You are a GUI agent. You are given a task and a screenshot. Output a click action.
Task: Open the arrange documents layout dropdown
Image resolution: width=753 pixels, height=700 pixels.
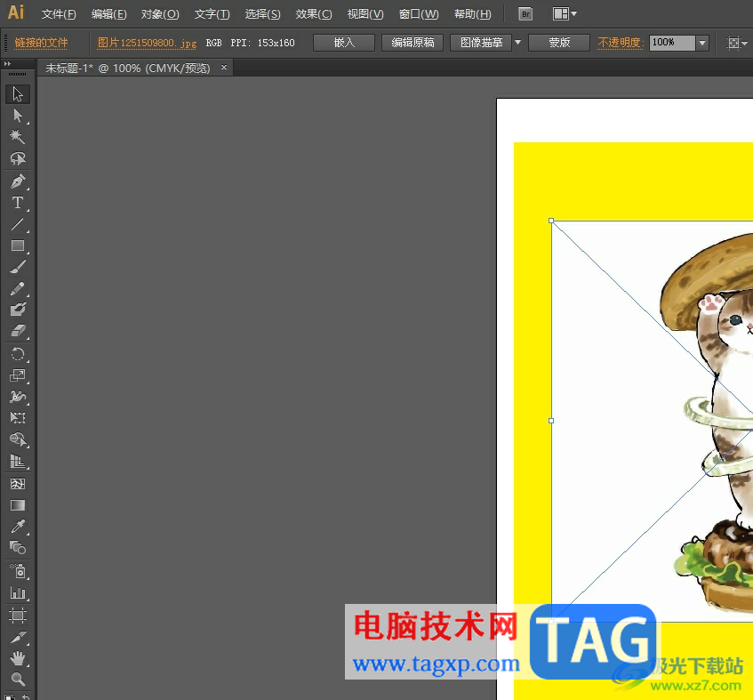pos(565,14)
